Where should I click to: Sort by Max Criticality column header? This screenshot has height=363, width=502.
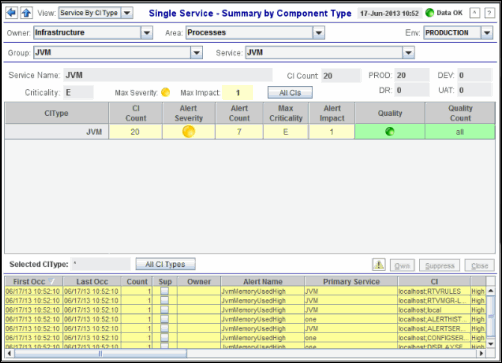(286, 113)
